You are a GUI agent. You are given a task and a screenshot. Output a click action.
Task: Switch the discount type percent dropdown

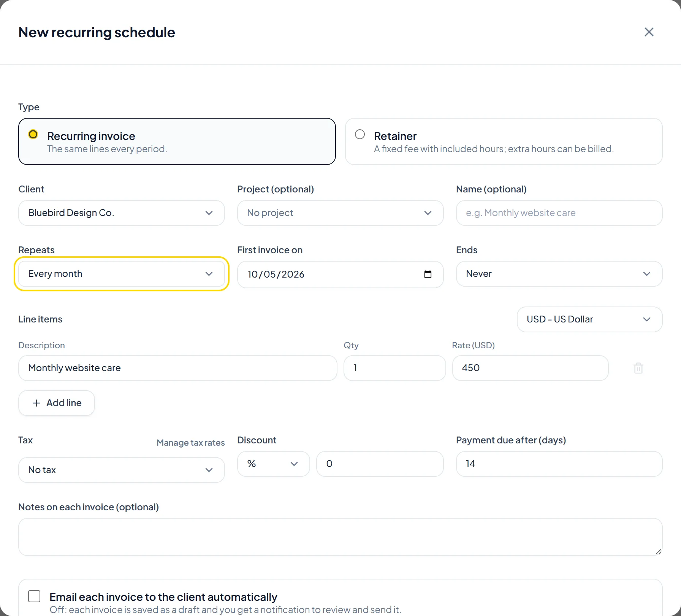pos(274,464)
